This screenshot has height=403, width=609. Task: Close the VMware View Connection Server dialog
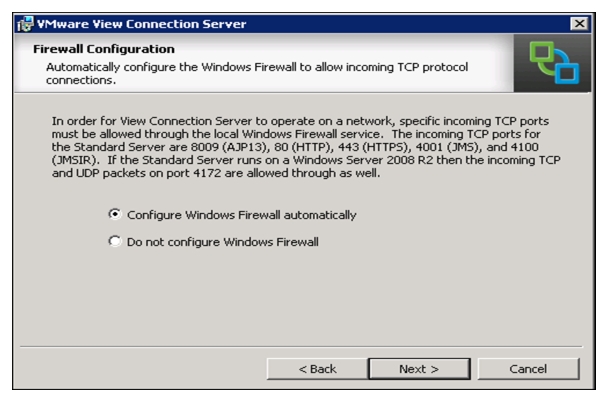click(579, 24)
